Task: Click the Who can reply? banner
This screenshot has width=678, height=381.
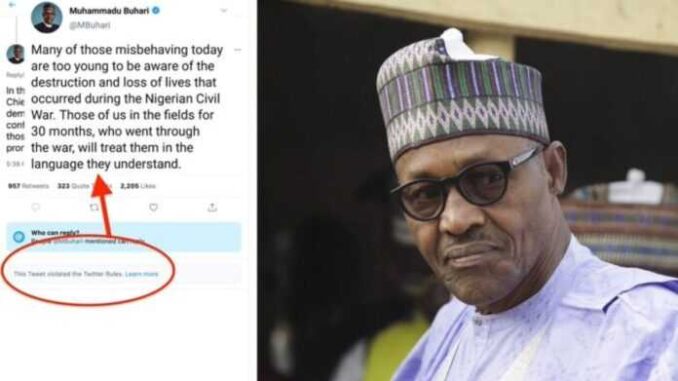Action: coord(124,237)
